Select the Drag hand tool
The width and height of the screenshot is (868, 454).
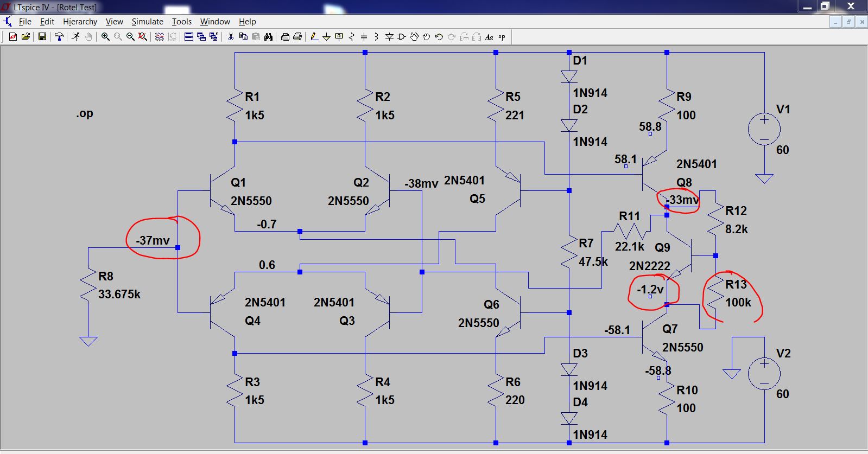point(426,37)
